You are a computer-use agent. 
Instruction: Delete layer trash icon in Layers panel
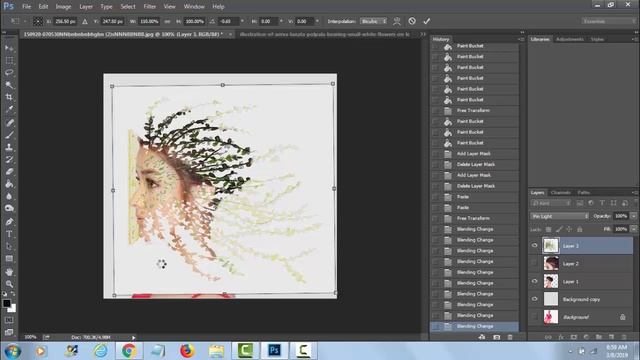click(624, 337)
